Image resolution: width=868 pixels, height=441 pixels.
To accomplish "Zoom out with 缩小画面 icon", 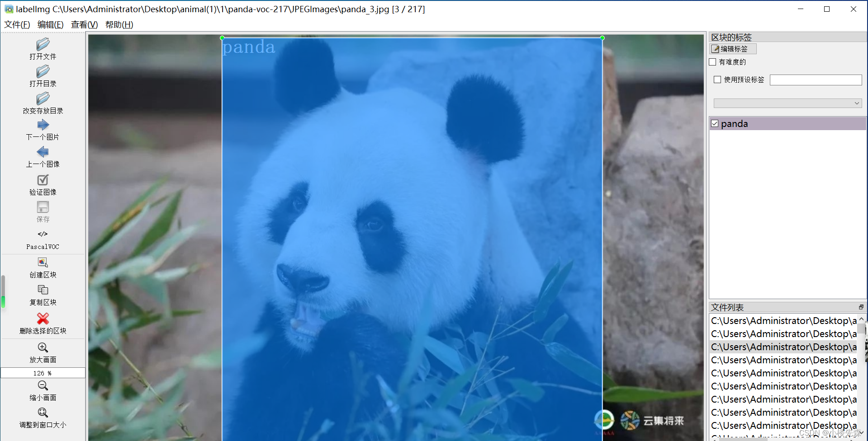I will coord(43,385).
